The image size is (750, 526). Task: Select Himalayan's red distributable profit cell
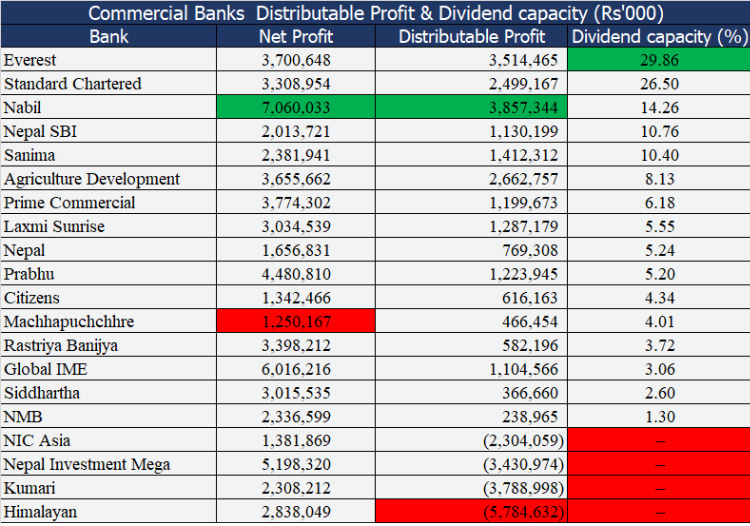click(x=472, y=512)
